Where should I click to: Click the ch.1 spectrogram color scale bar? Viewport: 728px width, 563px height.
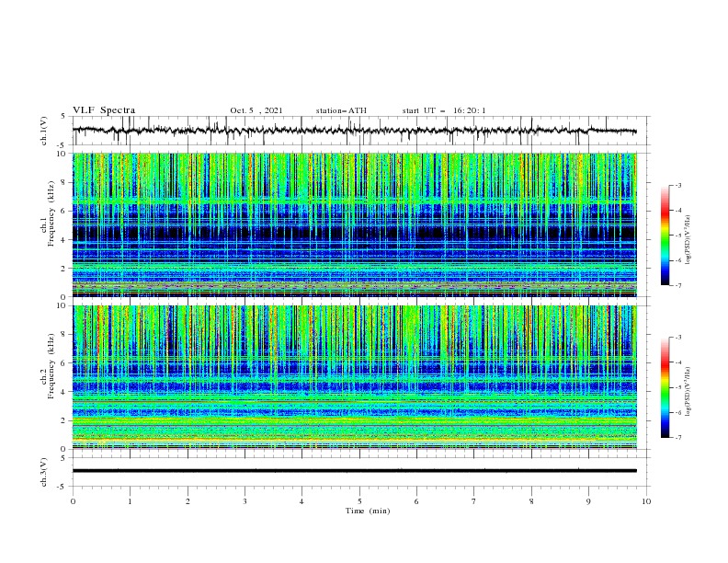[665, 236]
